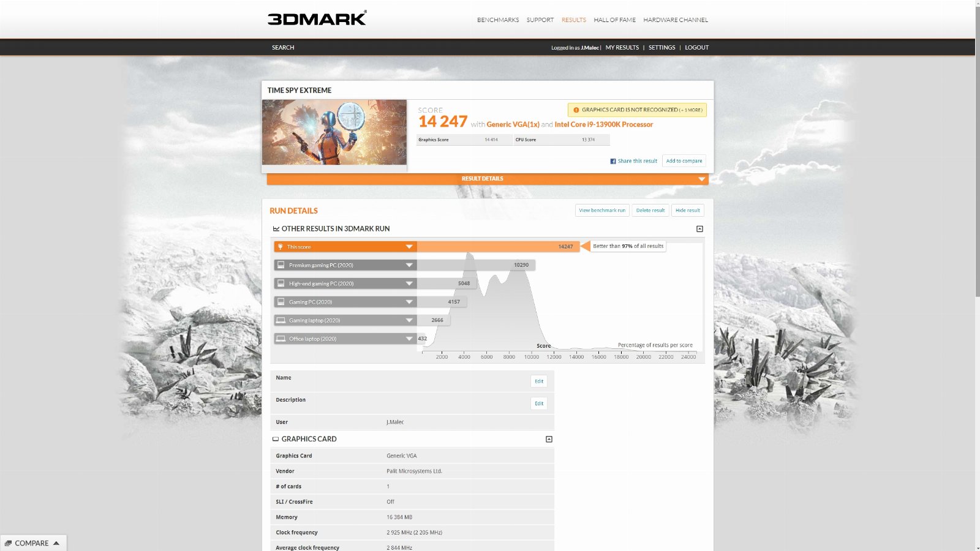The image size is (980, 551).
Task: Click the orange 14247 score bar
Action: tap(497, 247)
